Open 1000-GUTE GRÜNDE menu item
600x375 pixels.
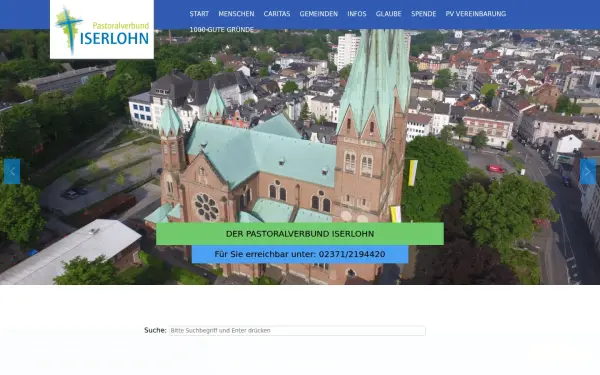click(x=222, y=29)
